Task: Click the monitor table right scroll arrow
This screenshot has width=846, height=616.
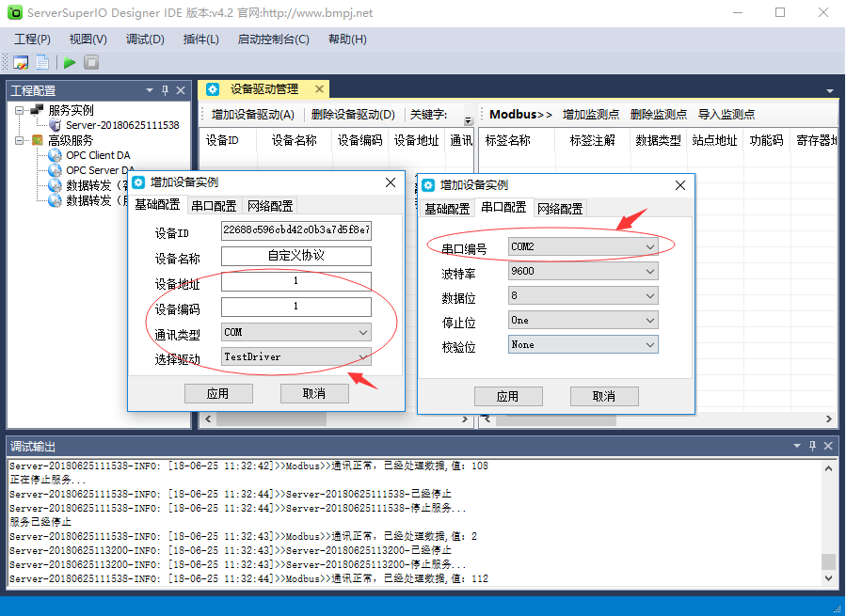Action: tap(829, 419)
